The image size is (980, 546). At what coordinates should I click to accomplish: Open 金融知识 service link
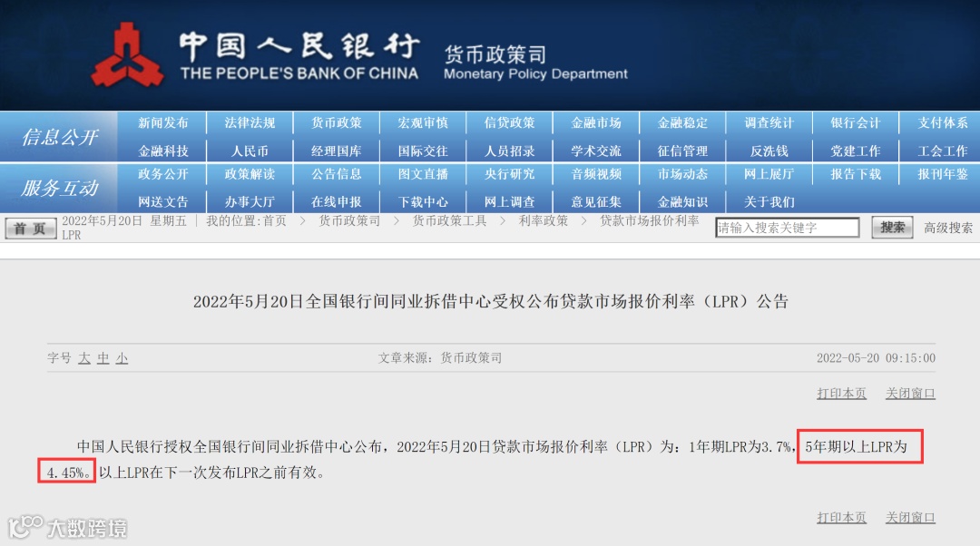point(682,201)
